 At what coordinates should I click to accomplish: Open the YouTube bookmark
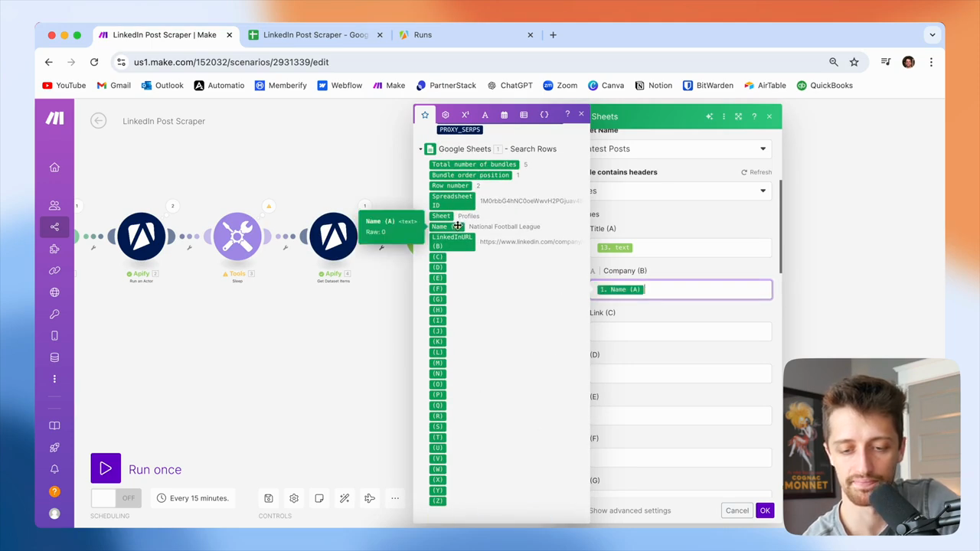64,86
